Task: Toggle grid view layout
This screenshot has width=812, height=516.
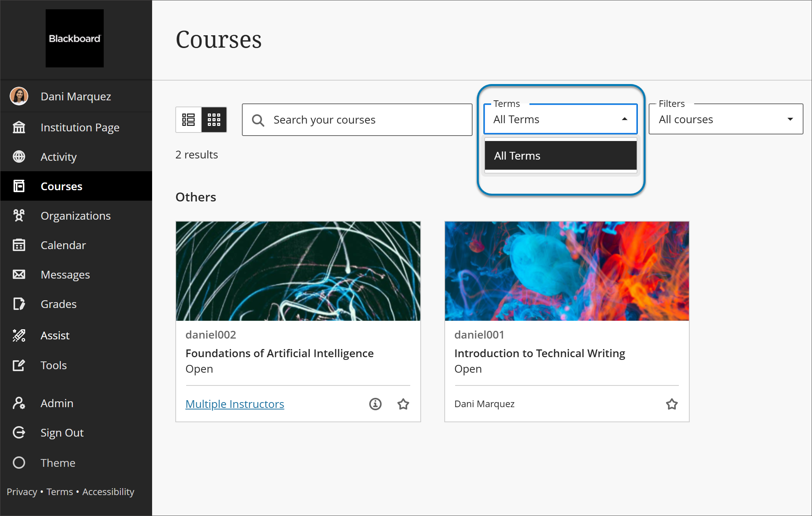Action: [214, 120]
